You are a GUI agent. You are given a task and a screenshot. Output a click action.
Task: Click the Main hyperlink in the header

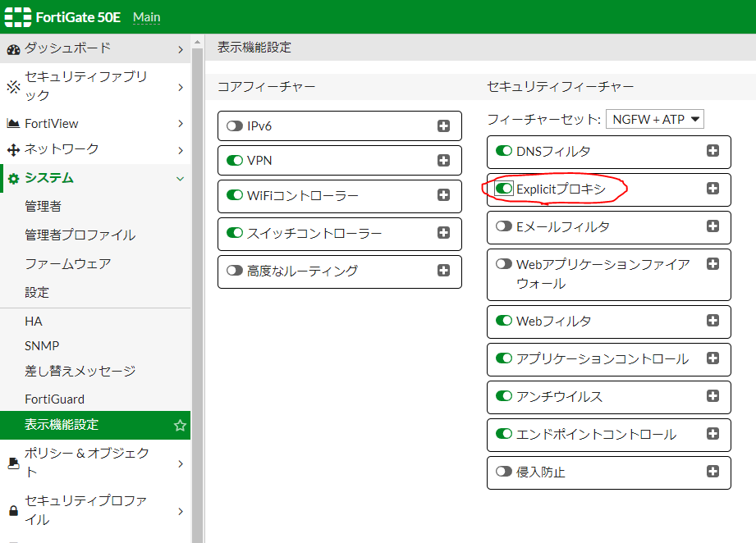[146, 16]
